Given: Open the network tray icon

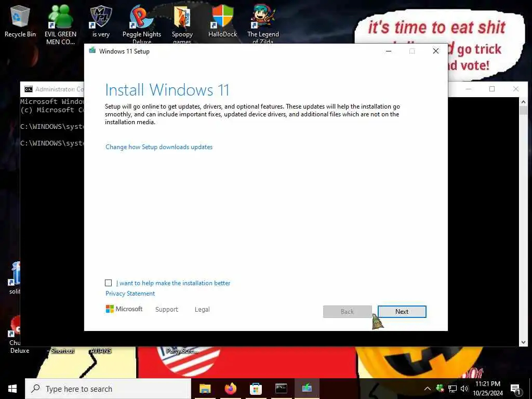Looking at the screenshot, I should pyautogui.click(x=453, y=389).
